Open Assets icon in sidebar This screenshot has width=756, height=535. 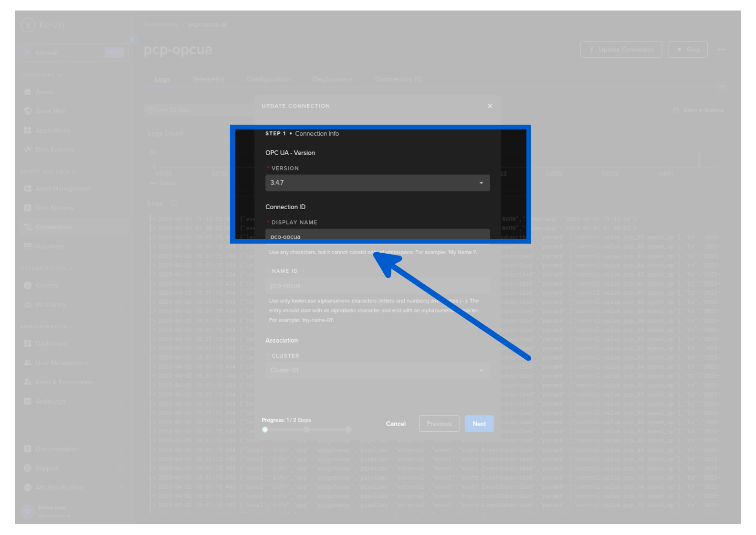28,92
